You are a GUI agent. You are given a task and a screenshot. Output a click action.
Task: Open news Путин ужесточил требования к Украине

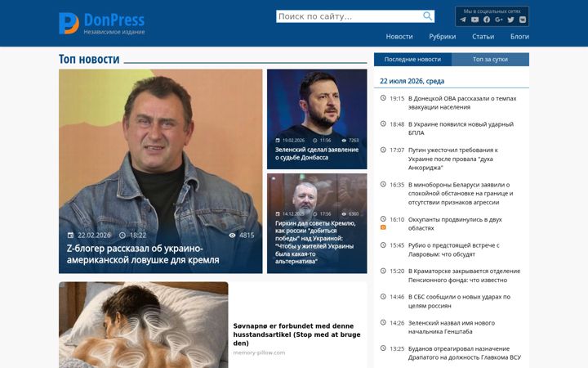point(452,159)
